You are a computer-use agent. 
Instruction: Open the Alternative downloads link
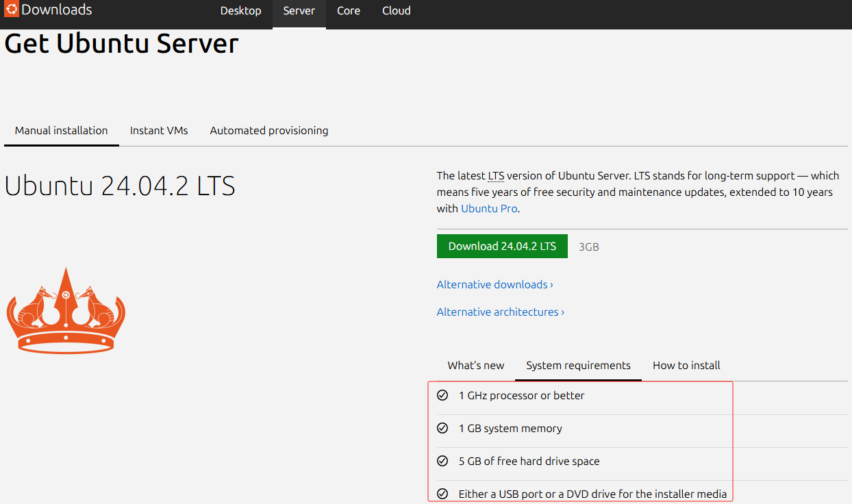(x=494, y=284)
